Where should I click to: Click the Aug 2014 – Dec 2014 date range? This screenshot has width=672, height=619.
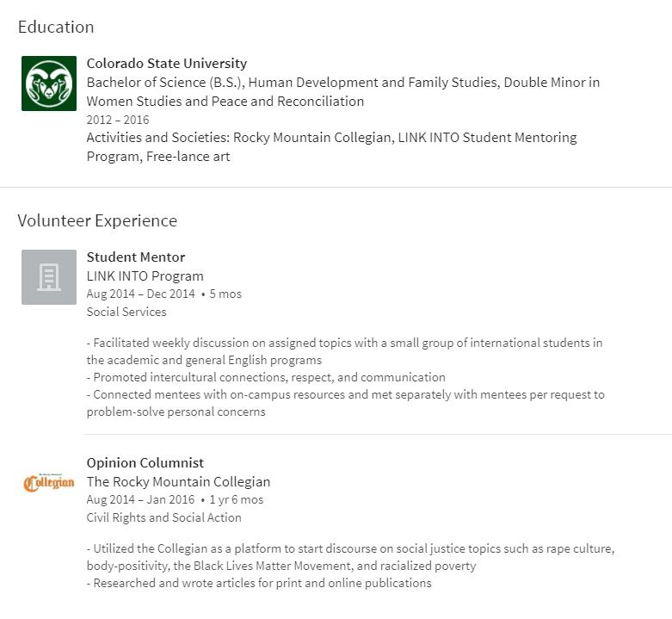point(140,294)
